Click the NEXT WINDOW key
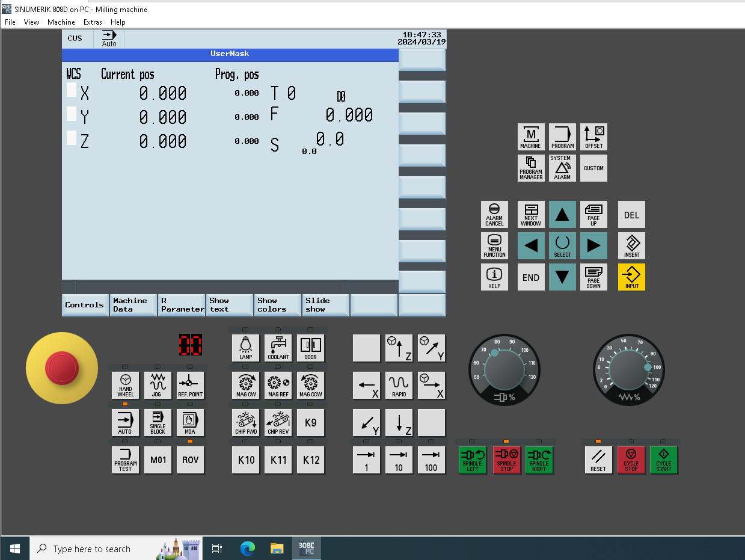The width and height of the screenshot is (745, 560). (x=531, y=215)
